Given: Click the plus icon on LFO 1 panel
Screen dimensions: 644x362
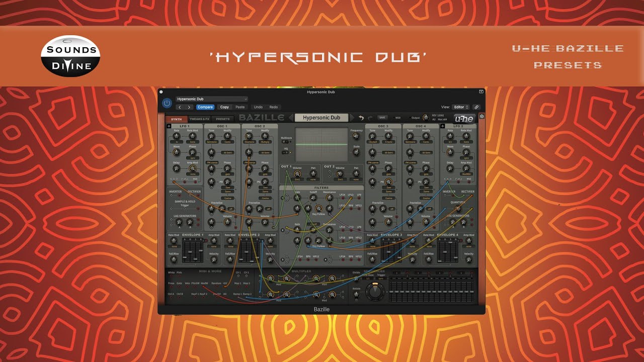Looking at the screenshot, I should pos(169,126).
